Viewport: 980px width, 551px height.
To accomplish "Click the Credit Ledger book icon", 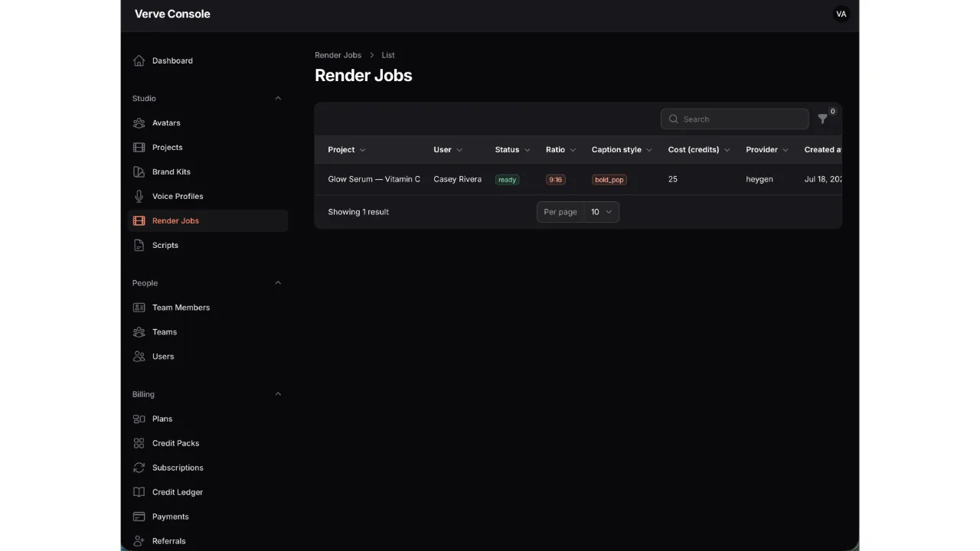I will pyautogui.click(x=139, y=492).
